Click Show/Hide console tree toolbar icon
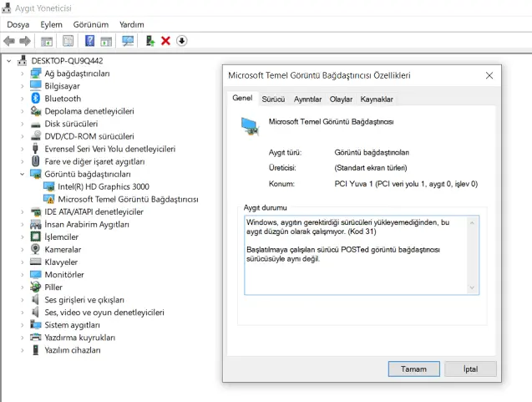This screenshot has width=532, height=402. point(47,41)
